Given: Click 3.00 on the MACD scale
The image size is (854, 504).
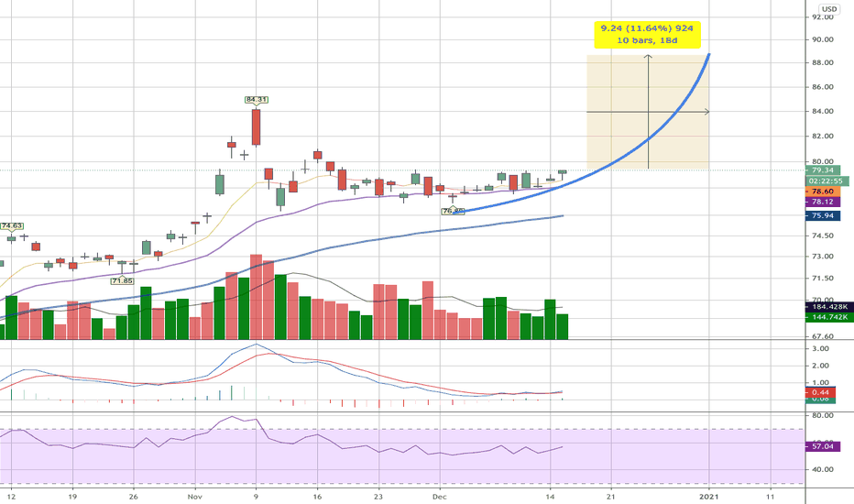Looking at the screenshot, I should (x=820, y=349).
